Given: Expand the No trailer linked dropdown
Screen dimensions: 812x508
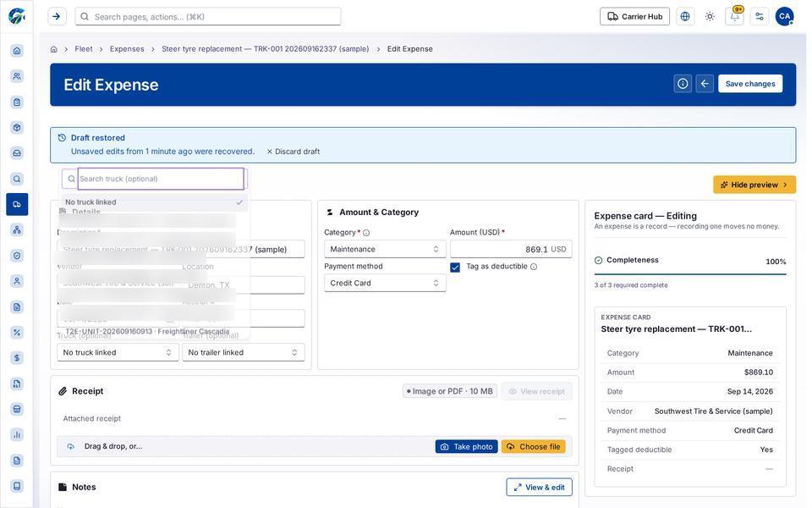Looking at the screenshot, I should (244, 352).
